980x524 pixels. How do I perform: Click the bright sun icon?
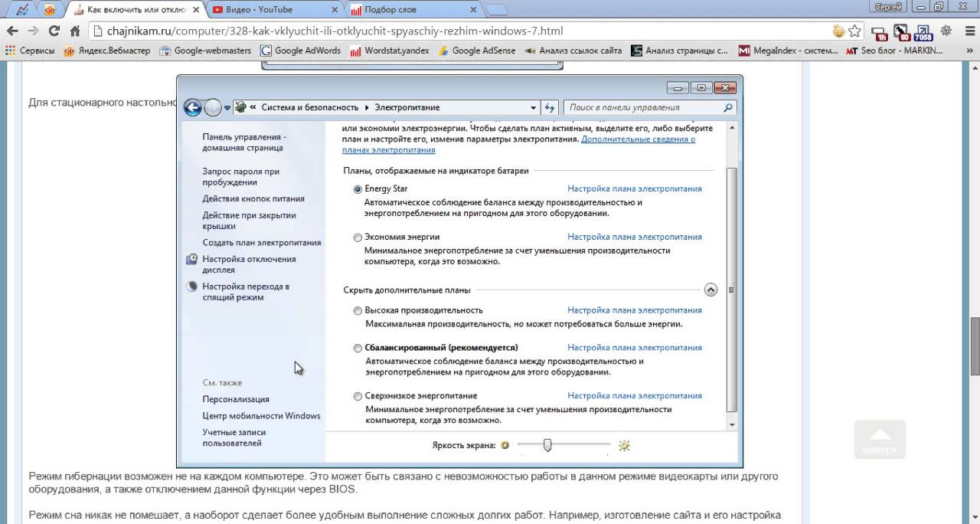(624, 445)
